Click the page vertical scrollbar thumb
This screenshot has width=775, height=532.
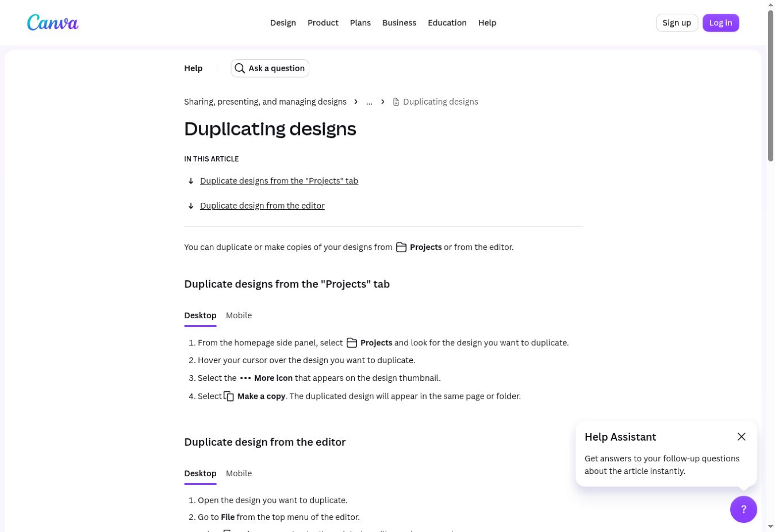click(x=770, y=86)
